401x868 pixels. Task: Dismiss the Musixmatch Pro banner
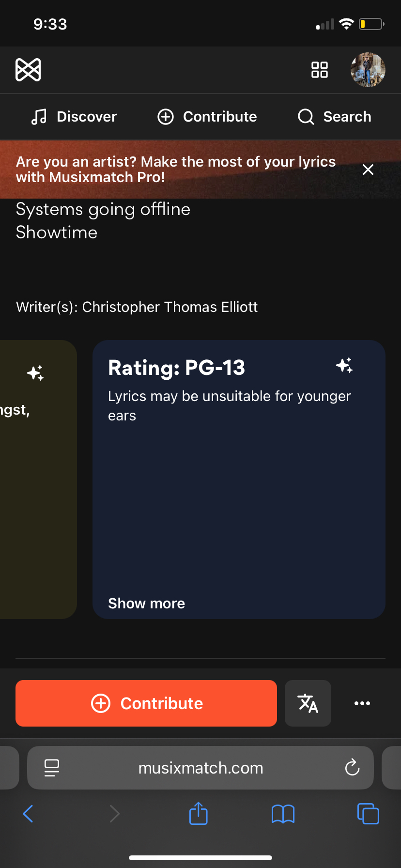[368, 170]
